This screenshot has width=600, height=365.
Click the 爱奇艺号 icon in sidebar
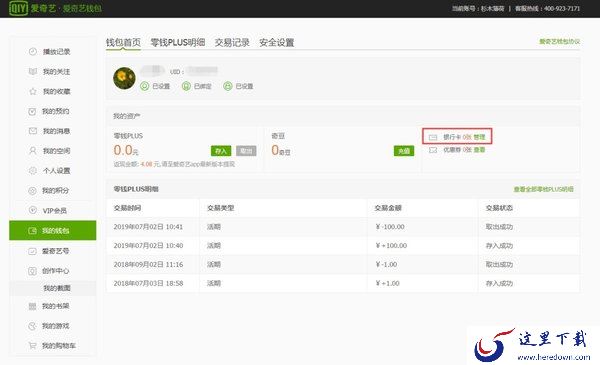pyautogui.click(x=33, y=251)
